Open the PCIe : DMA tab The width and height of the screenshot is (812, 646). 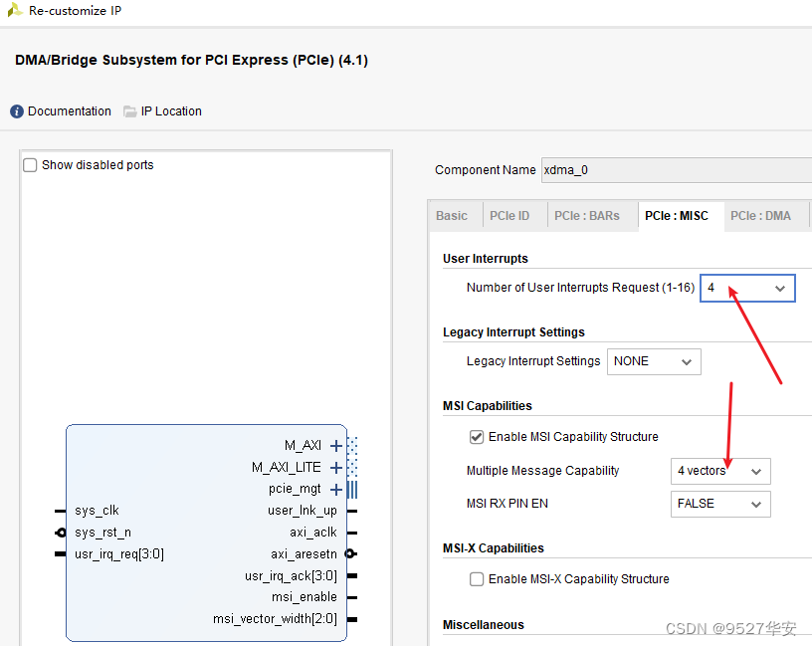tap(760, 216)
